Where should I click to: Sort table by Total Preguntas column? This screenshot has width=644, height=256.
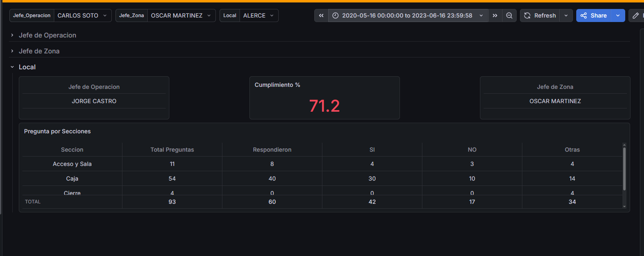[172, 150]
